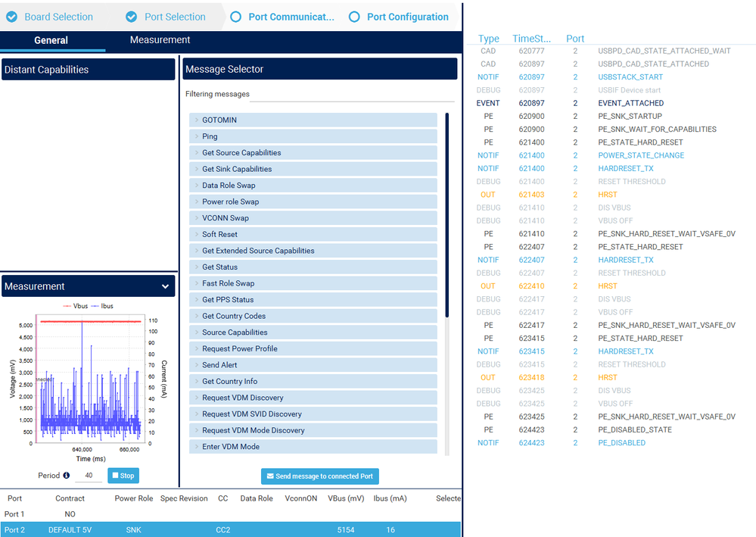Viewport: 756px width, 537px height.
Task: Click the Port Selection checkmark icon
Action: pyautogui.click(x=131, y=17)
